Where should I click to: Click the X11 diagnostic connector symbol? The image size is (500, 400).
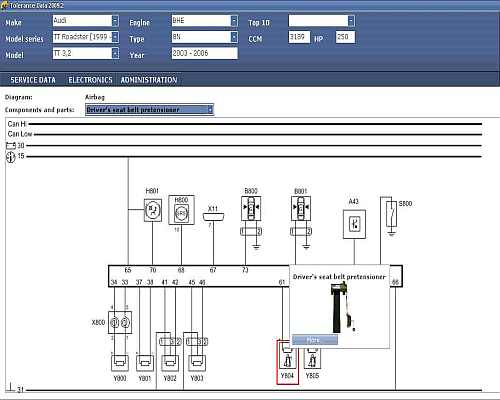click(x=213, y=217)
